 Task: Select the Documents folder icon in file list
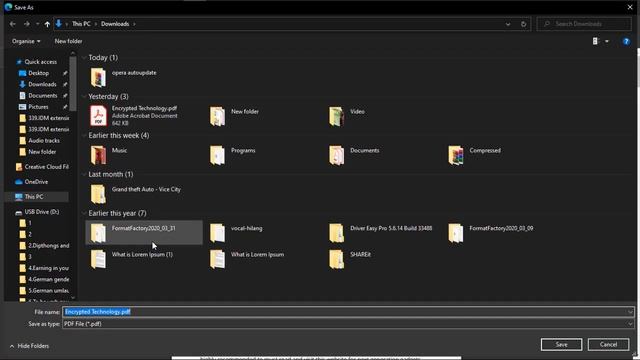pos(337,155)
